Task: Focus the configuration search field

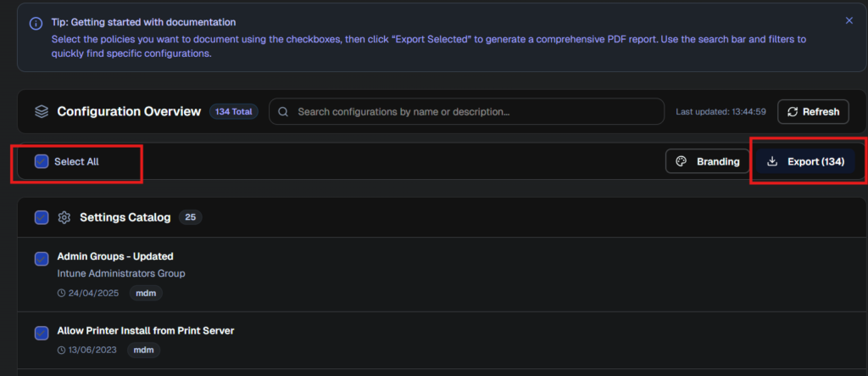Action: coord(475,112)
